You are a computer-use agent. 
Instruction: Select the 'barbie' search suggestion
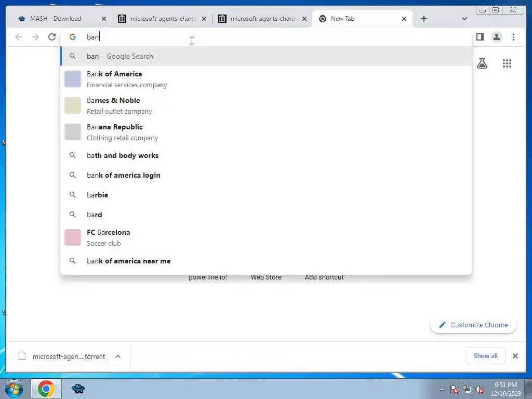(266, 195)
